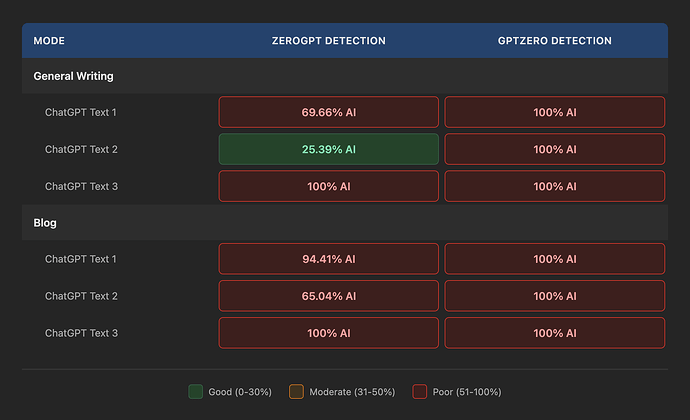
Task: Click the GPTZERO DETECTION column header
Action: (x=554, y=41)
